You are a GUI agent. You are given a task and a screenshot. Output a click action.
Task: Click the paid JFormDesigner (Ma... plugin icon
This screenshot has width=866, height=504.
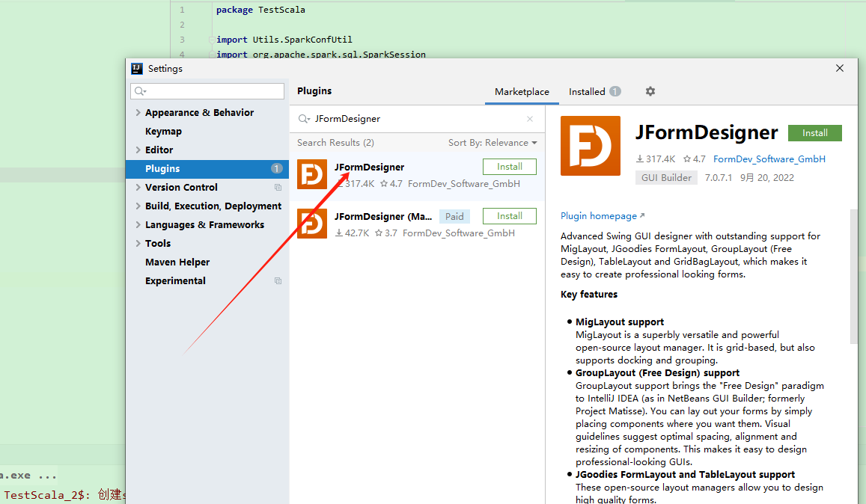311,224
